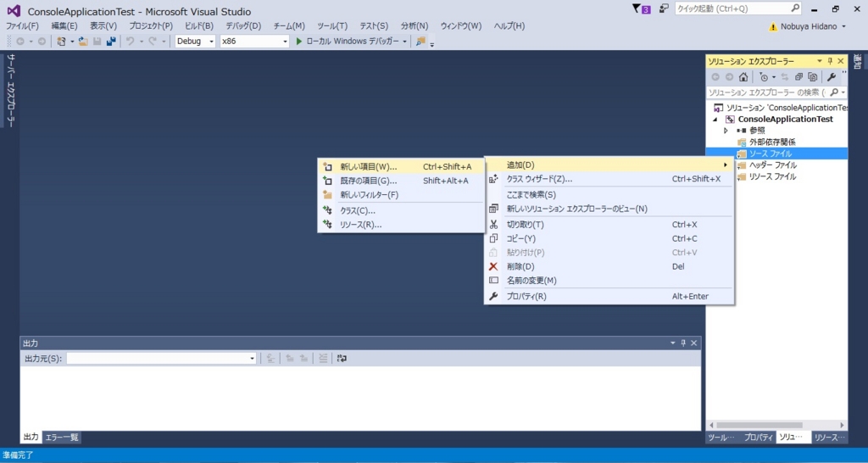Switch to the エラー一覧 tab
Screen dimensions: 868x463
[x=61, y=438]
